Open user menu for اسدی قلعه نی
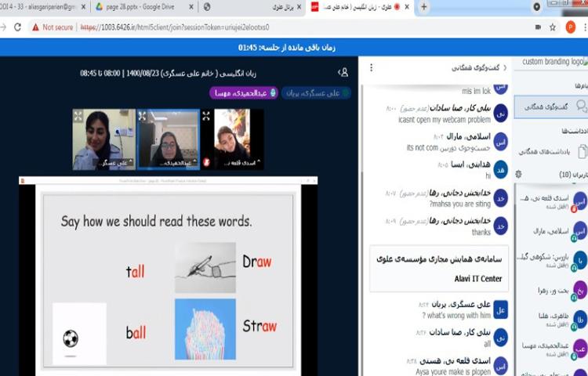The image size is (588, 376). tap(551, 202)
